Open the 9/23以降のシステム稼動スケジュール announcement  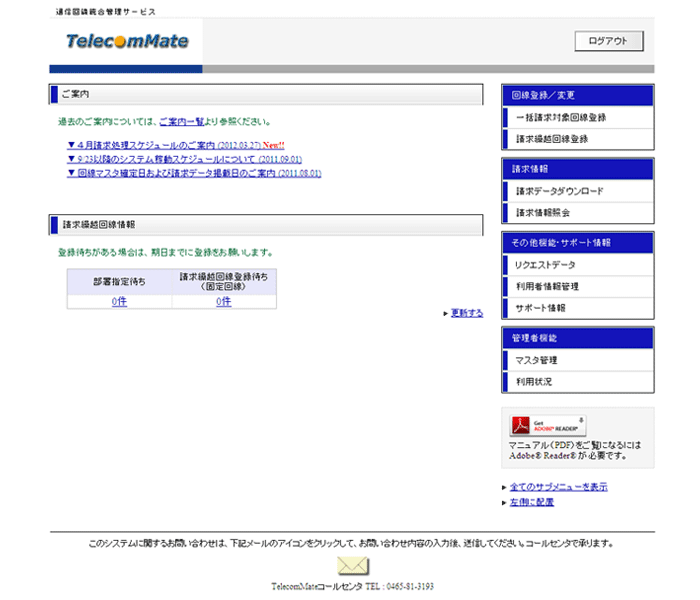(x=184, y=159)
